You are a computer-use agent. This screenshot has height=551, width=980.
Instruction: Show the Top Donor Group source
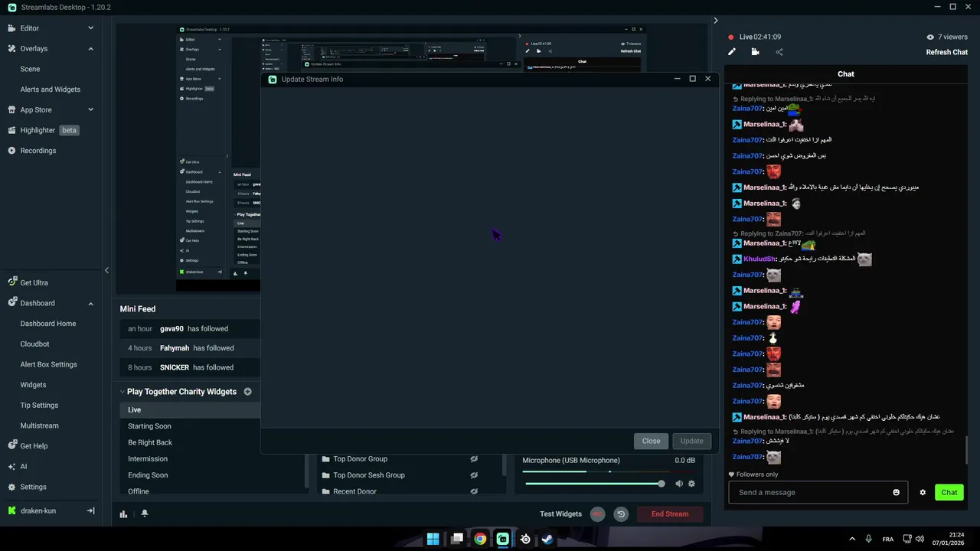(x=474, y=459)
